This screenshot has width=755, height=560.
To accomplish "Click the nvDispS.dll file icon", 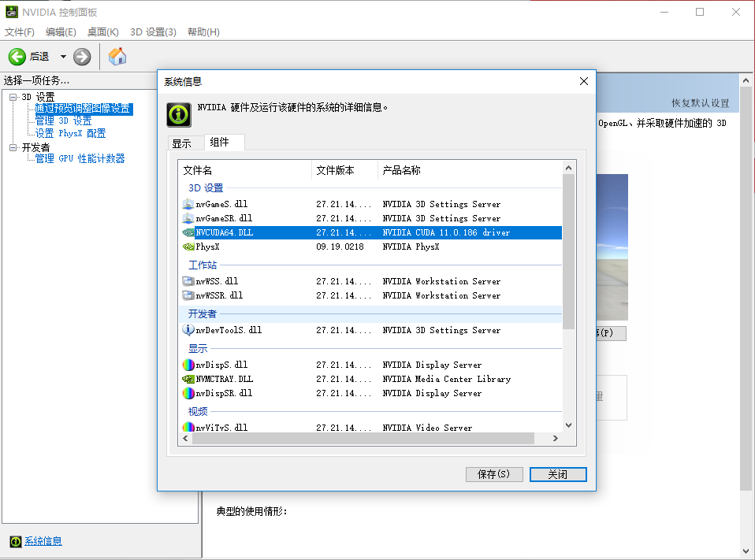I will click(188, 365).
